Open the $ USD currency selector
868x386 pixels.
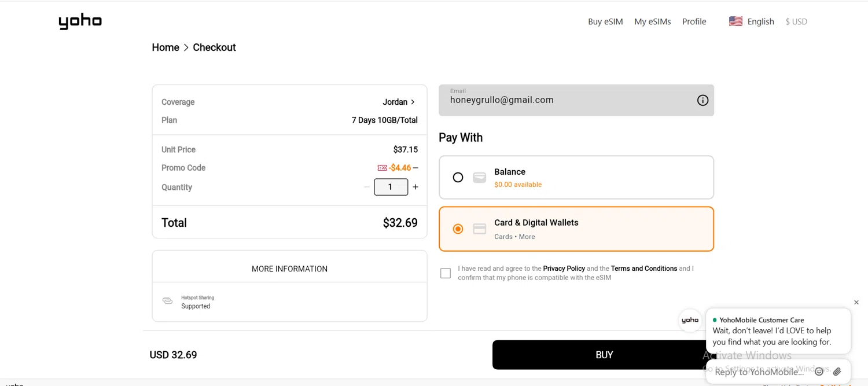click(x=796, y=21)
